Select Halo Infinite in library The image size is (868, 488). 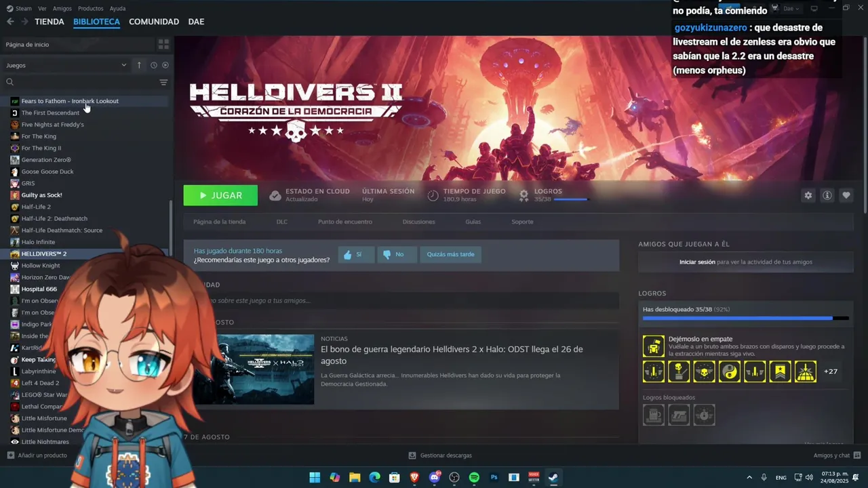click(85, 242)
